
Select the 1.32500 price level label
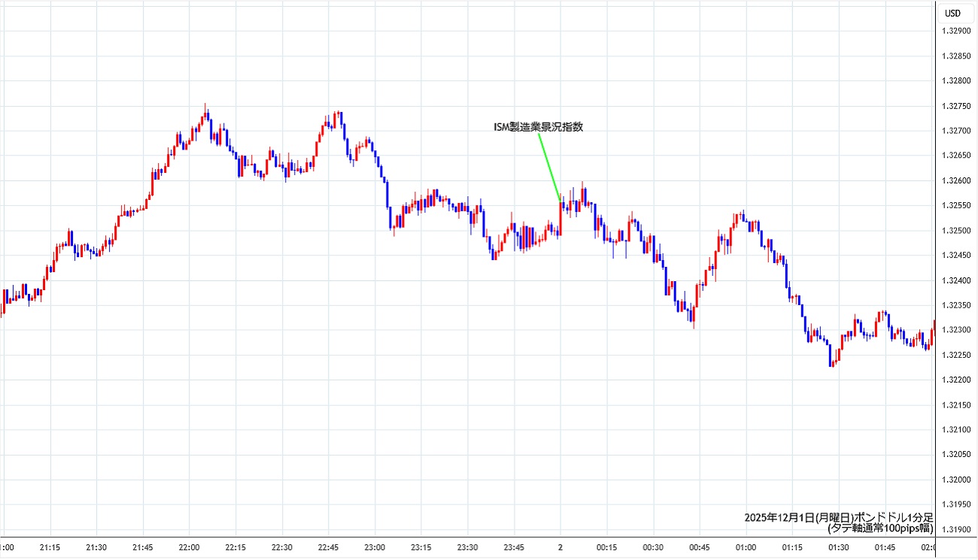tap(955, 230)
